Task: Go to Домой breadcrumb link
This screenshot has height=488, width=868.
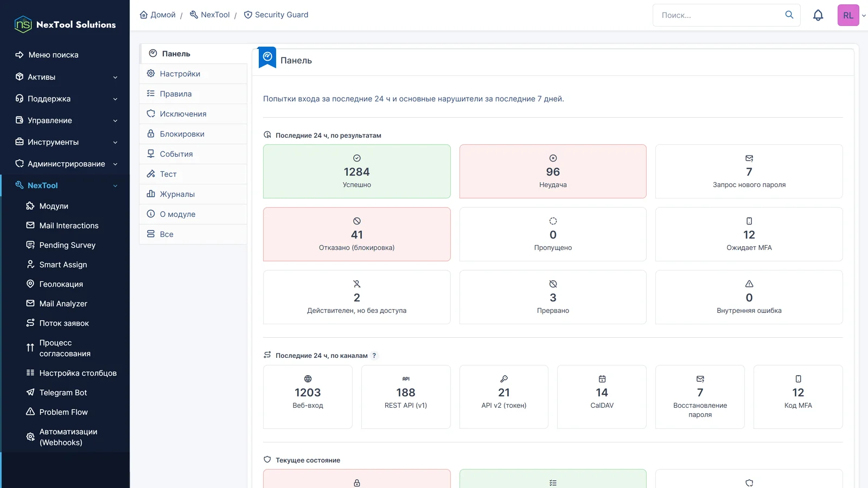Action: tap(158, 15)
